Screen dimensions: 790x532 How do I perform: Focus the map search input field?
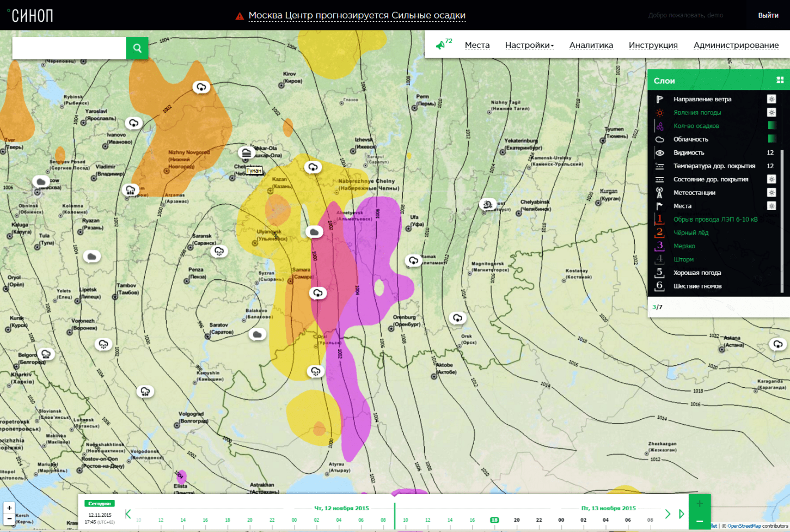[69, 48]
